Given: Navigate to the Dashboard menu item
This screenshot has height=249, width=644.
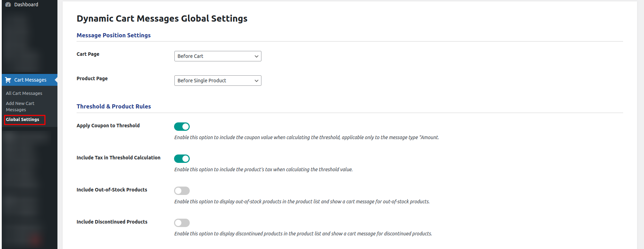Looking at the screenshot, I should coord(26,4).
